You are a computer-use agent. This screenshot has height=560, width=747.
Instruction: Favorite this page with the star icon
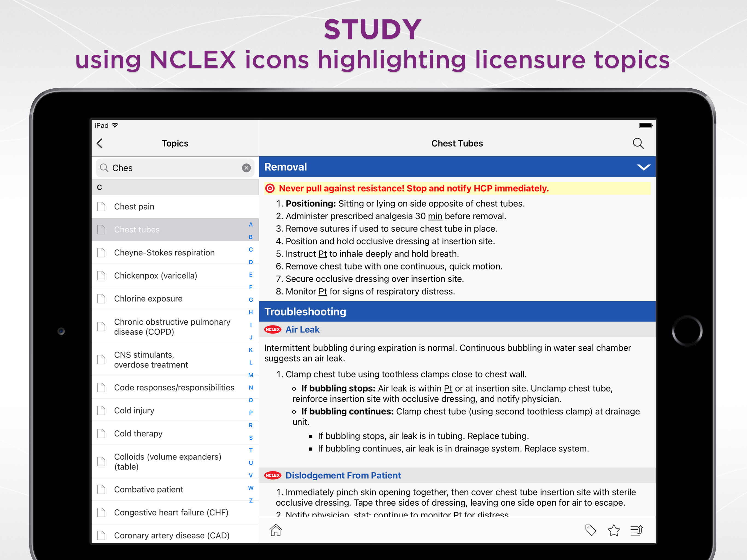614,530
